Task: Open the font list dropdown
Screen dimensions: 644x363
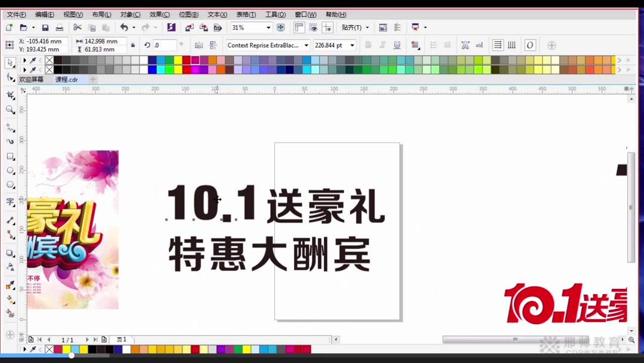Action: 306,45
